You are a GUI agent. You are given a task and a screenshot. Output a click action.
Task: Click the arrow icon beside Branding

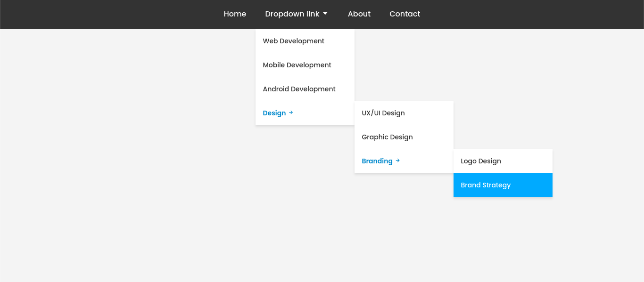pyautogui.click(x=396, y=161)
